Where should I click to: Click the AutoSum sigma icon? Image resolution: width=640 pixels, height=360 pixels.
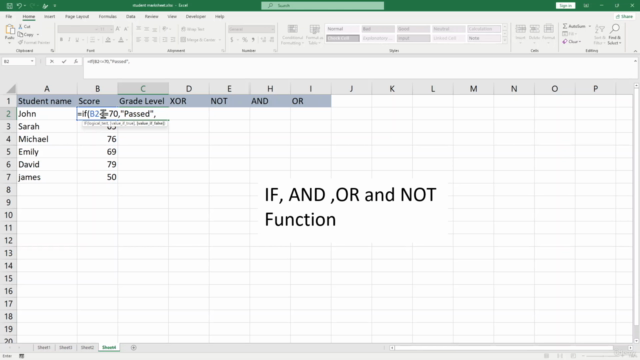point(565,26)
